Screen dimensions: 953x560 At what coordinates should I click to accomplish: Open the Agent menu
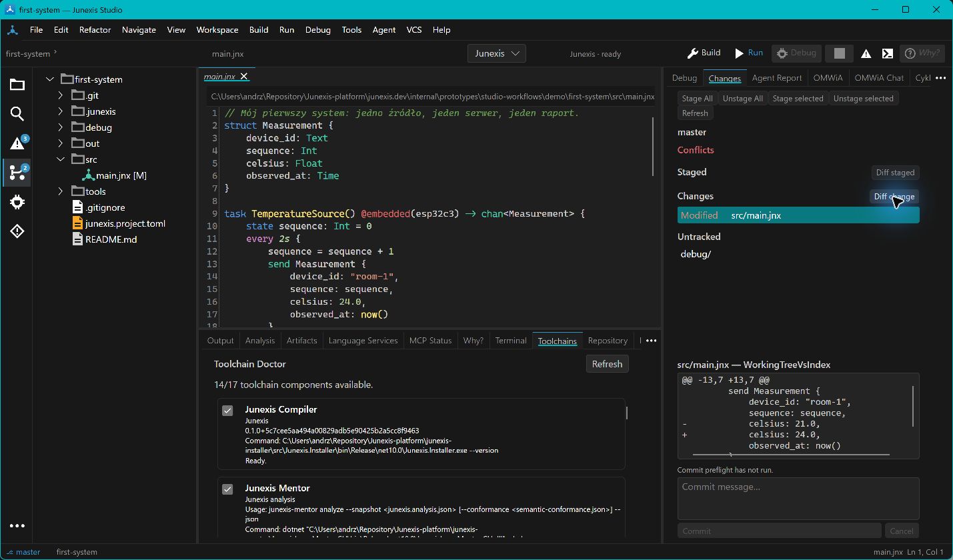(384, 30)
